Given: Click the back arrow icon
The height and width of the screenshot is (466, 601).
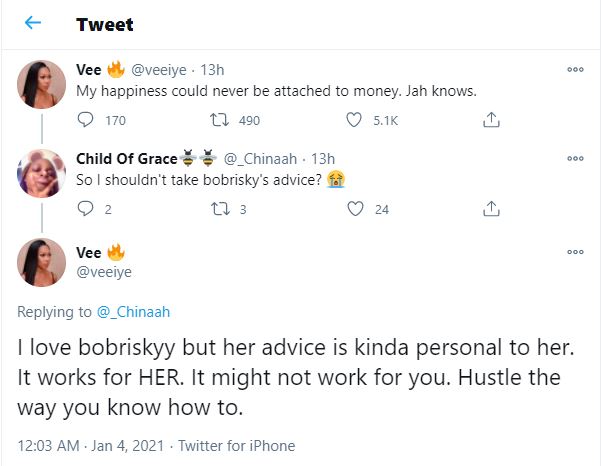Looking at the screenshot, I should tap(33, 24).
